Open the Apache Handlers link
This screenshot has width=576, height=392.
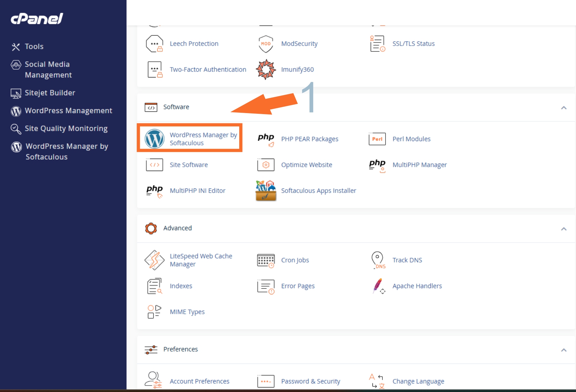pos(417,286)
